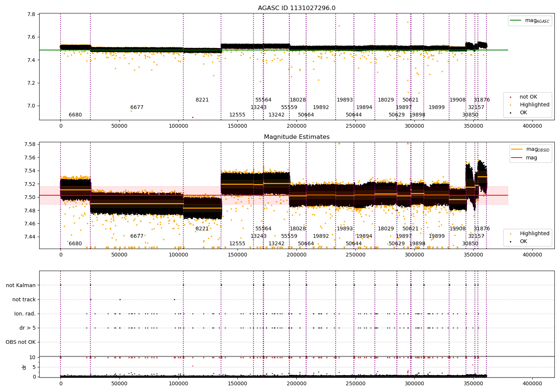Select the "not track" axis label

tap(24, 299)
